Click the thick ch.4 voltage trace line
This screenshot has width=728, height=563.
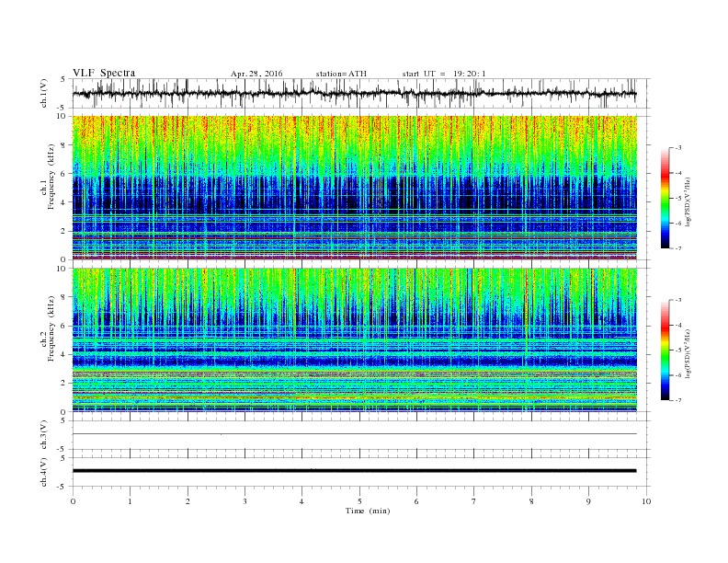(x=355, y=471)
